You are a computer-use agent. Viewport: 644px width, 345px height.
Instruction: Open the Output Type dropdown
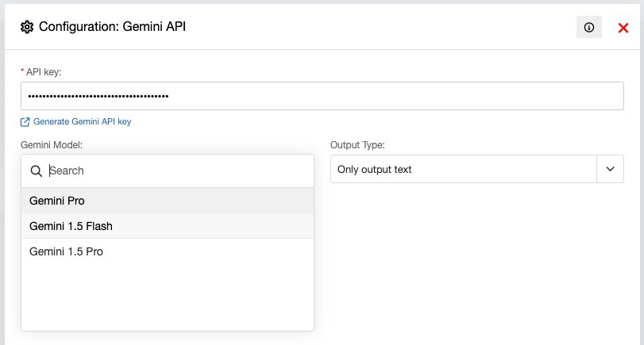click(x=476, y=169)
